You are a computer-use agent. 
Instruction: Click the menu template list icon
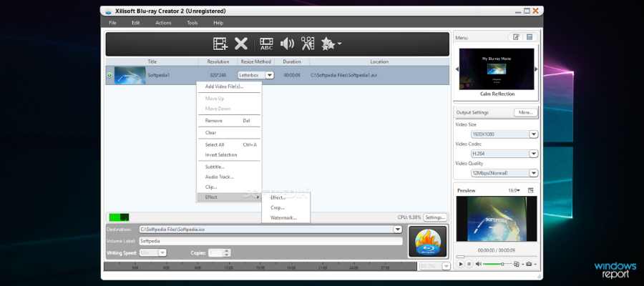[530, 37]
